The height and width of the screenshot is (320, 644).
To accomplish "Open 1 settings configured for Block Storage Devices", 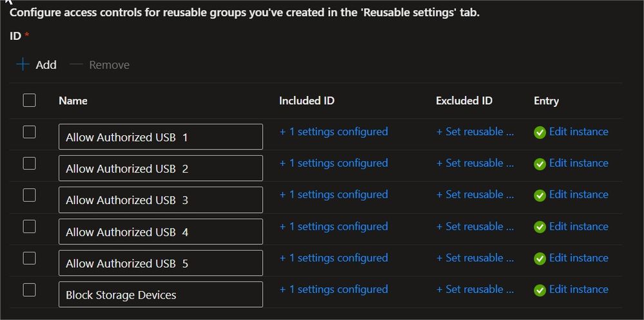I will (x=333, y=289).
